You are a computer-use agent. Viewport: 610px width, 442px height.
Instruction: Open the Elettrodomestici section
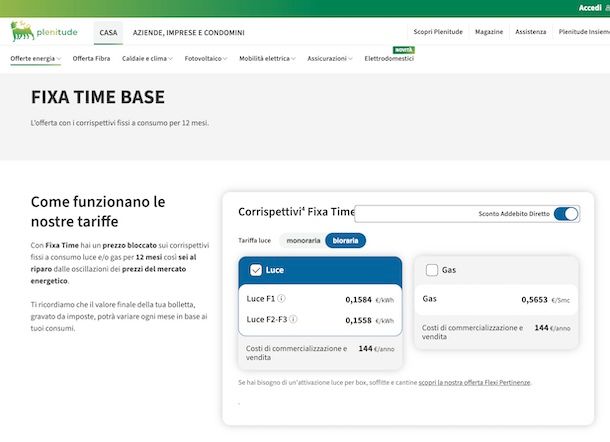point(388,59)
